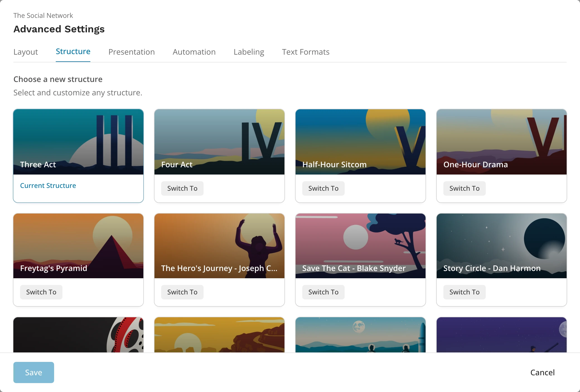Click the purple night sky thumbnail

(x=502, y=335)
